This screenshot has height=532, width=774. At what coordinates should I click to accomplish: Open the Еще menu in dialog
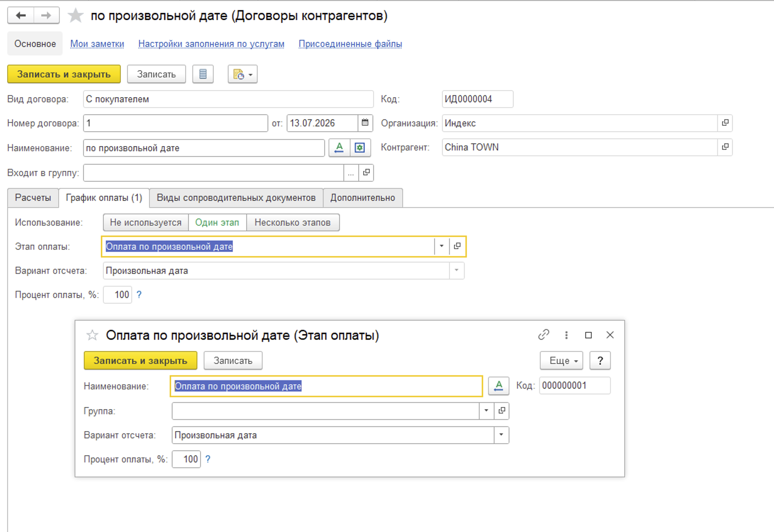tap(562, 361)
